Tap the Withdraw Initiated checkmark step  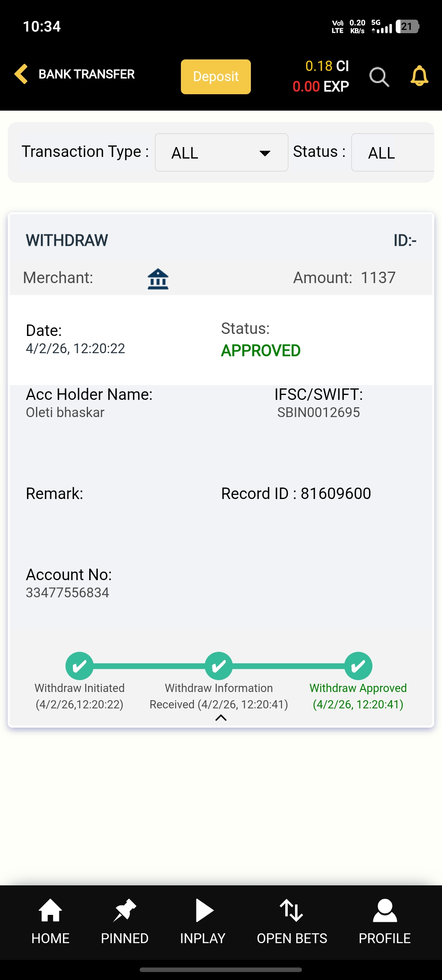79,666
